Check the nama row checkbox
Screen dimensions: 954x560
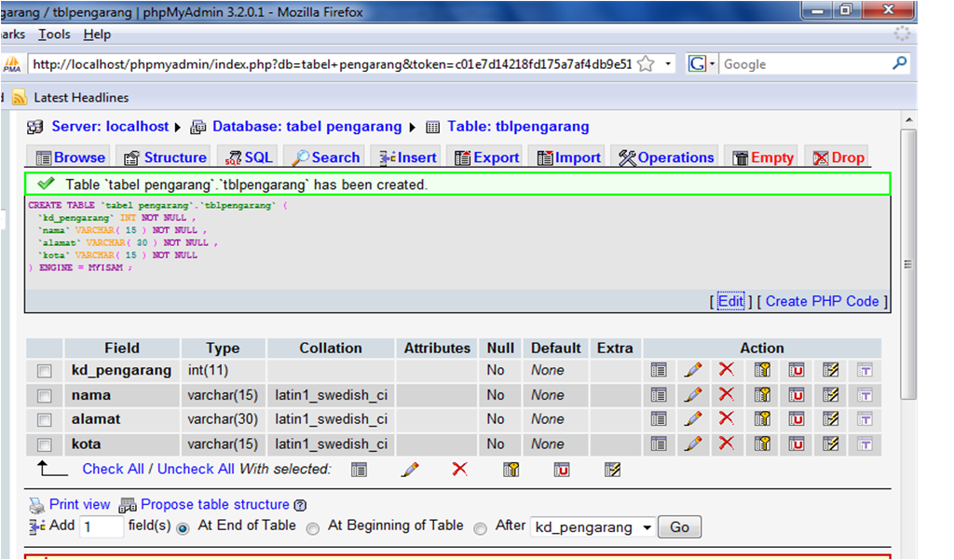click(45, 396)
